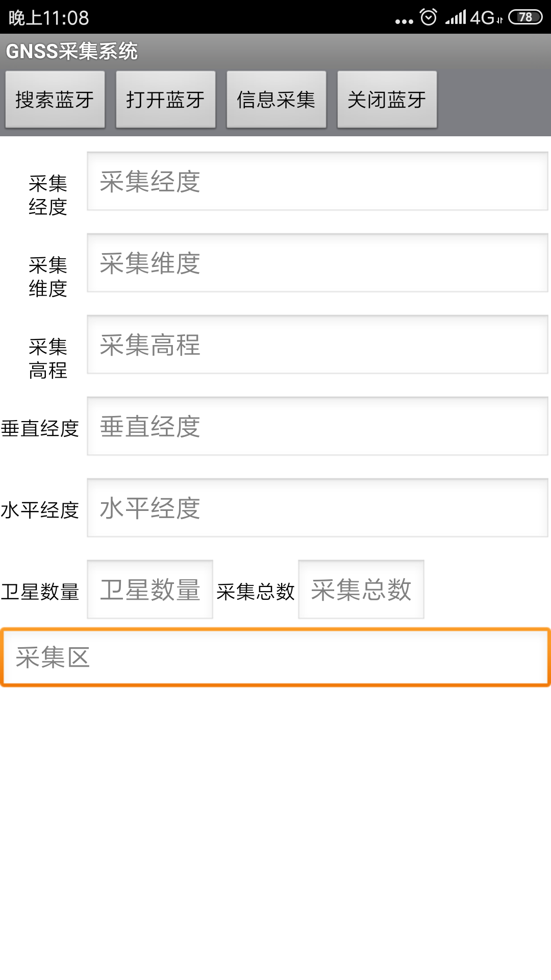The image size is (551, 980).
Task: Tap the 4G signal strength icon
Action: [x=474, y=17]
